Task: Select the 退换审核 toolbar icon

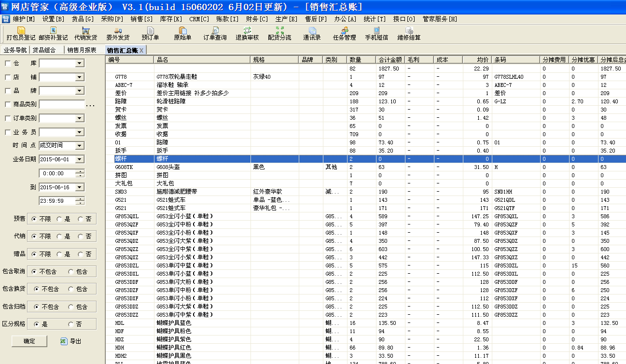Action: click(247, 34)
